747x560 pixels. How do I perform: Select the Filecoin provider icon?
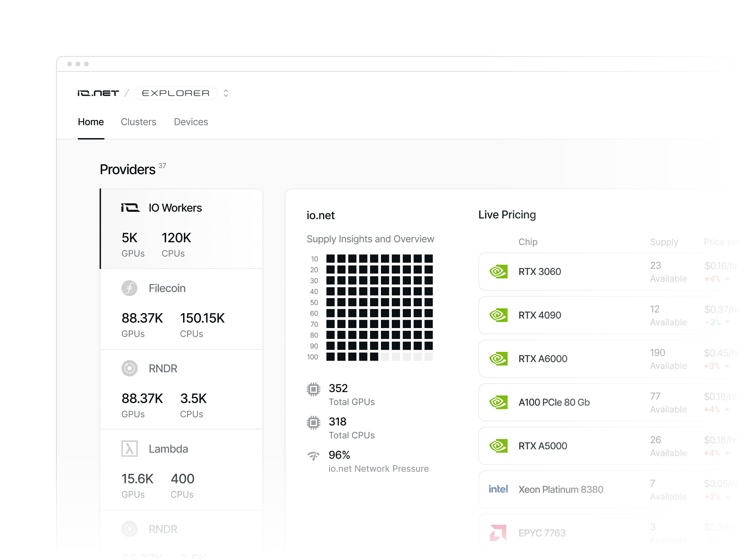(x=129, y=288)
